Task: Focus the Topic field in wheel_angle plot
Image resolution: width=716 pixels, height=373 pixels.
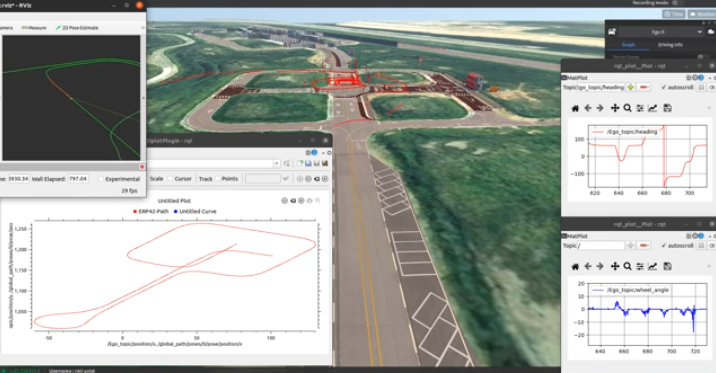Action: 601,245
